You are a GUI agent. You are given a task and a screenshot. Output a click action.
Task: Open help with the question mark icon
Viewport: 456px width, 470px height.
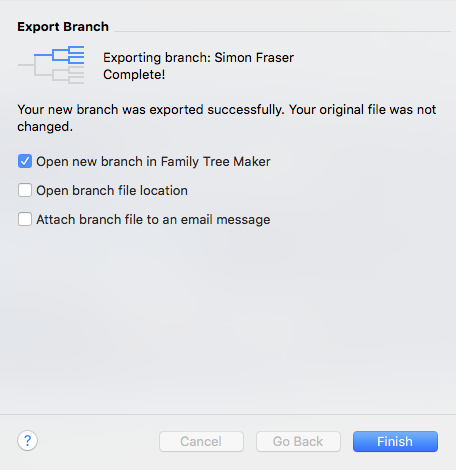pos(27,441)
